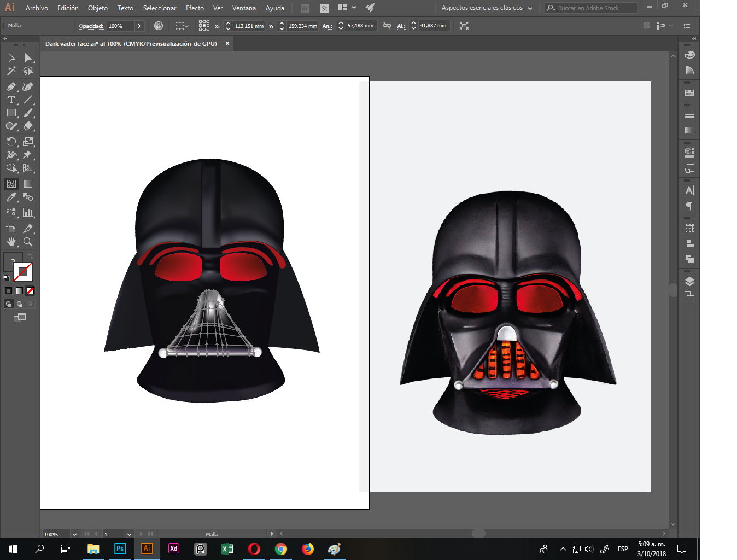Select the Paintbrush tool
Image resolution: width=737 pixels, height=560 pixels.
[28, 113]
